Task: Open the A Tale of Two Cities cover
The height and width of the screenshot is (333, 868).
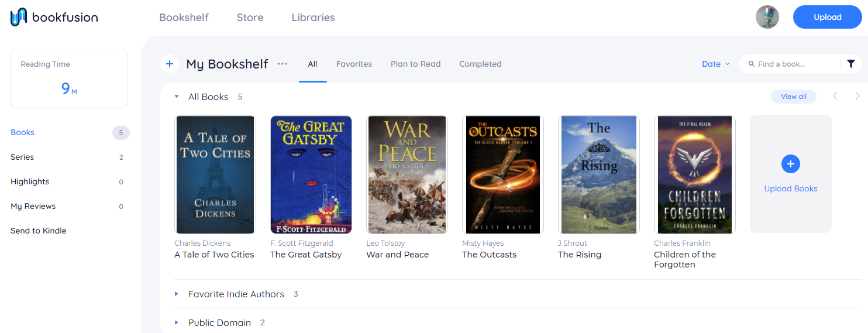Action: tap(215, 174)
